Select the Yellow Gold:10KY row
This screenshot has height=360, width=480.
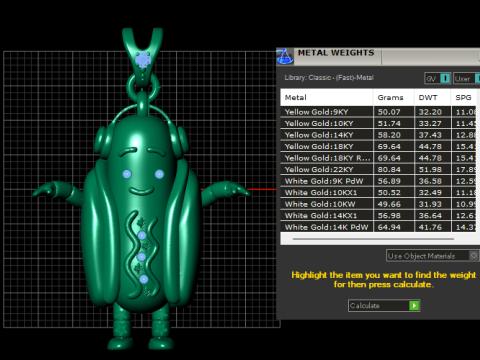pyautogui.click(x=378, y=123)
